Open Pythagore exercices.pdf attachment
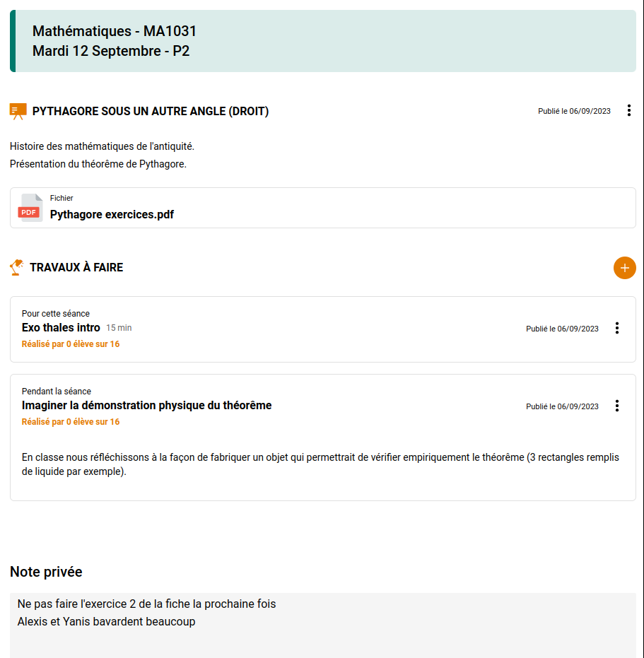This screenshot has width=644, height=658. [x=112, y=214]
